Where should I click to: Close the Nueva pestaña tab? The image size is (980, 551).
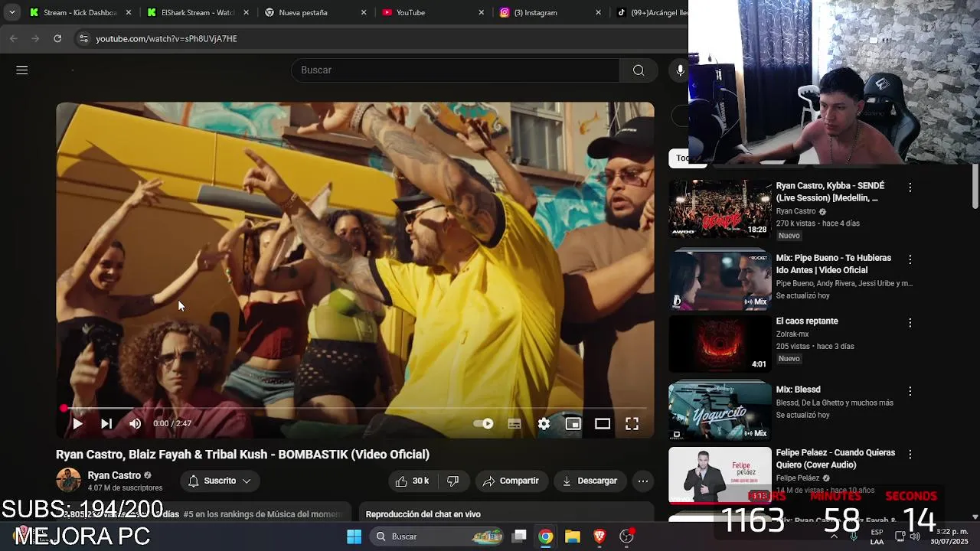point(364,12)
